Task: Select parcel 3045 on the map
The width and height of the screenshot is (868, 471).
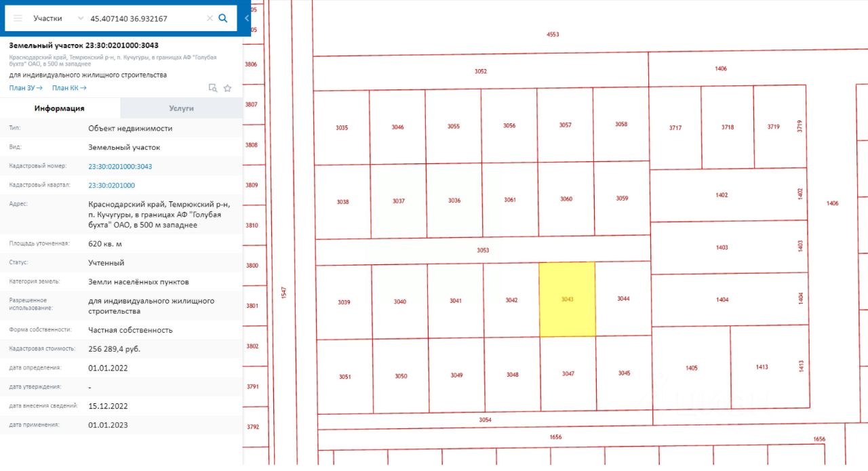Action: coord(624,373)
